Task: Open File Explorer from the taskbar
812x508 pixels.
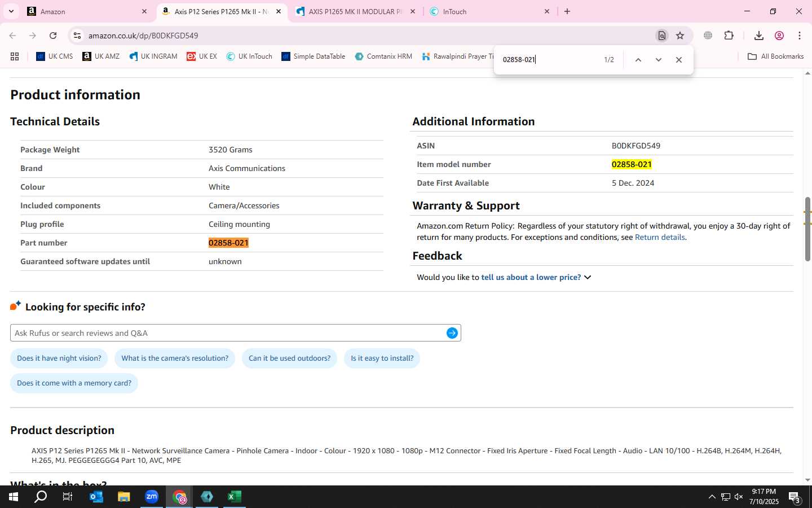Action: click(124, 497)
